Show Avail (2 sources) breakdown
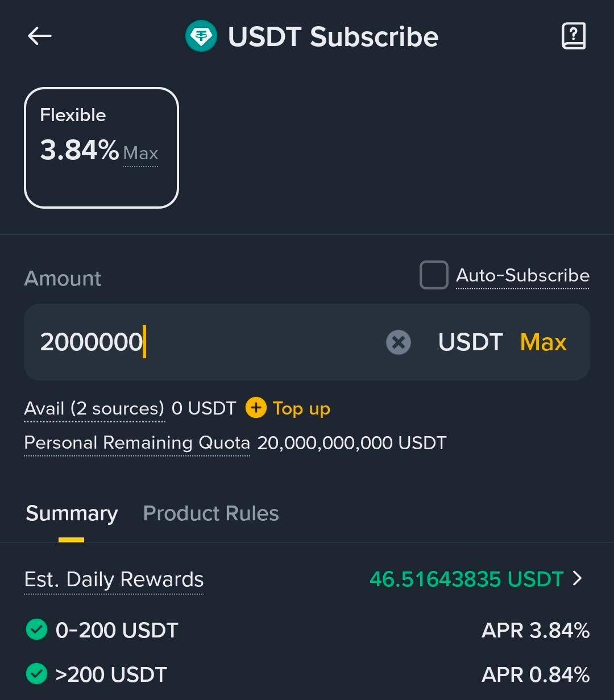Image resolution: width=614 pixels, height=700 pixels. pyautogui.click(x=94, y=408)
